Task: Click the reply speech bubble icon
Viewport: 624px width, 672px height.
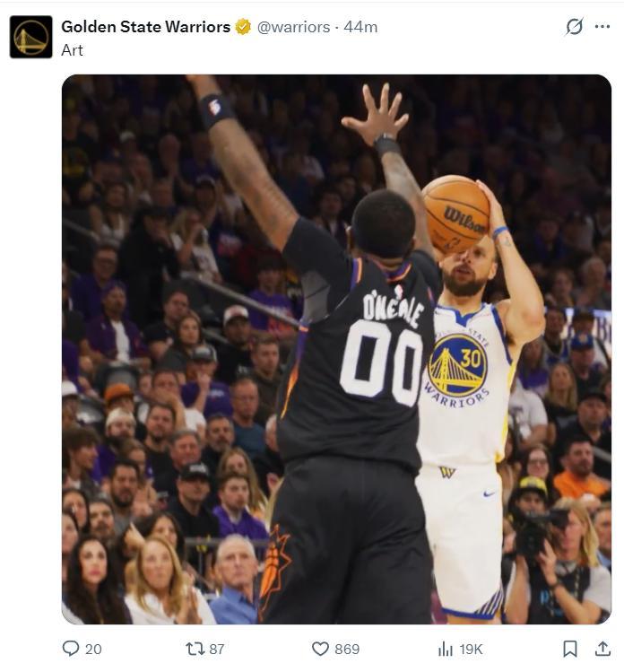Action: [x=71, y=648]
